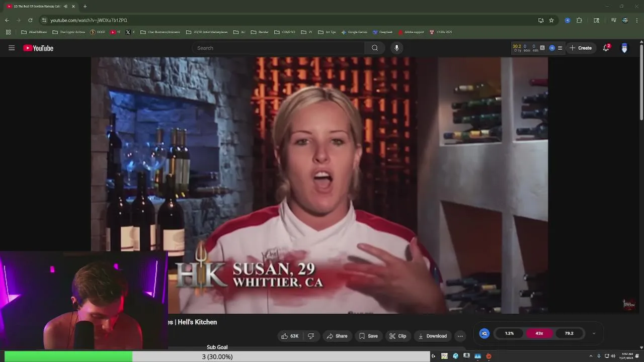Click the 30.2 score in the stats bar
Image resolution: width=644 pixels, height=362 pixels.
point(517,46)
